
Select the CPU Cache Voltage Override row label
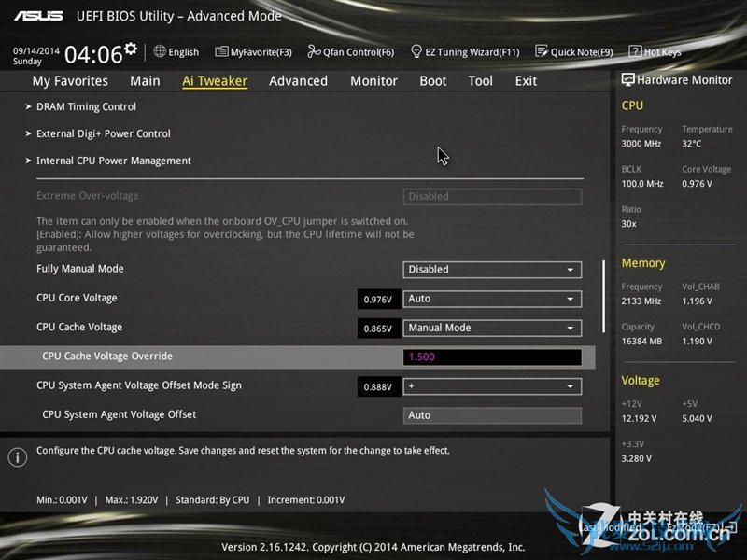click(107, 357)
